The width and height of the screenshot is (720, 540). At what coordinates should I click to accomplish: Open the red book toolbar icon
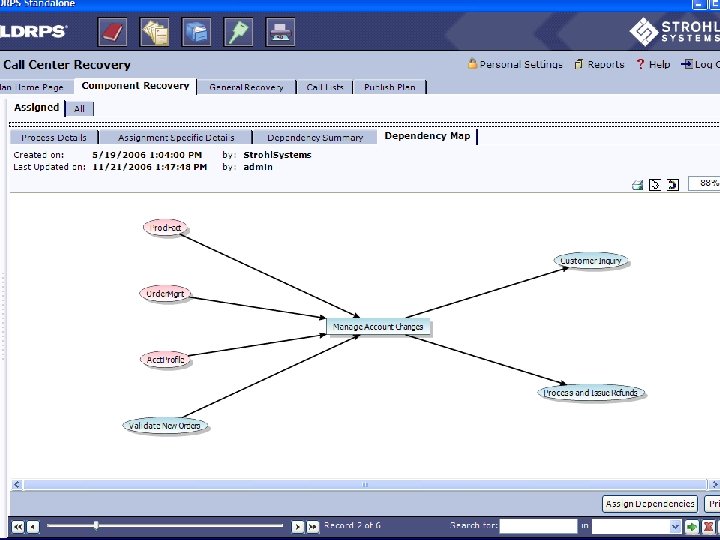tap(112, 32)
